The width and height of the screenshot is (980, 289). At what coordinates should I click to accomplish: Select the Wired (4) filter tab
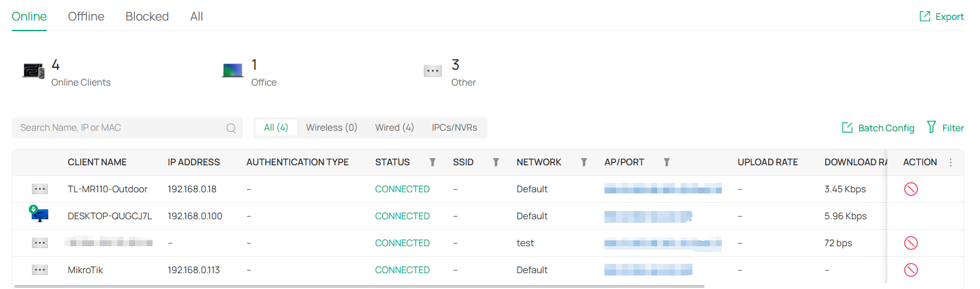click(394, 128)
